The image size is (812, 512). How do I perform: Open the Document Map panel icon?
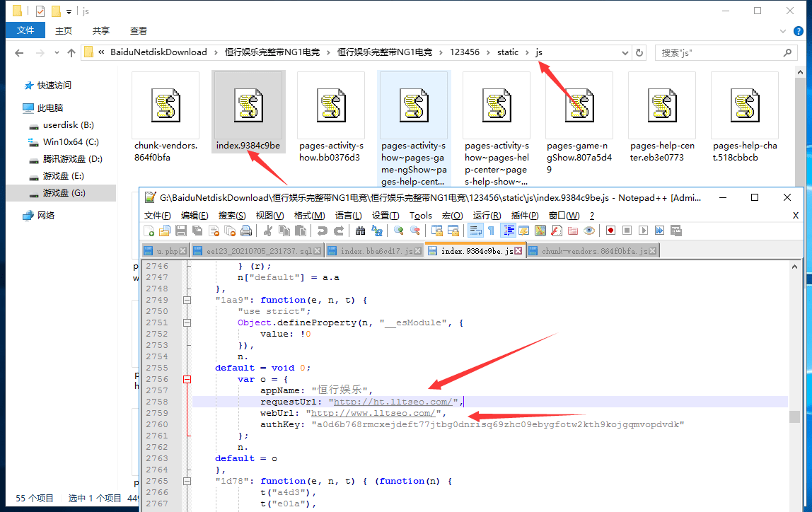(x=540, y=231)
